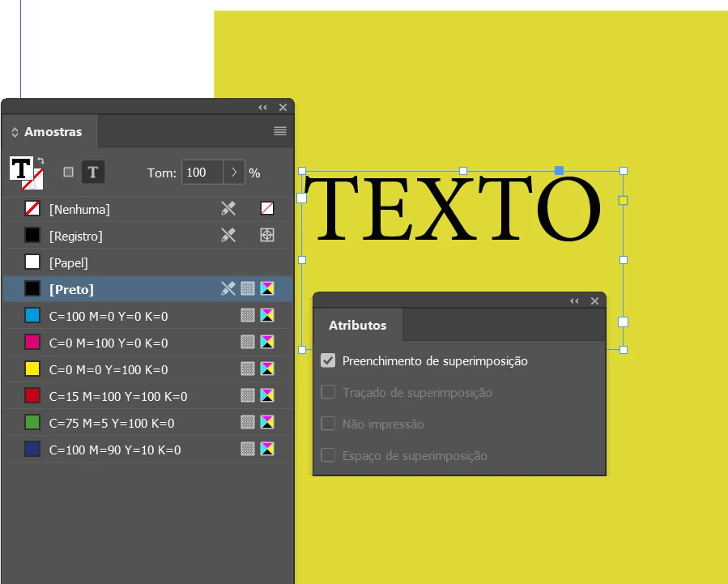
Task: Click the process color icon on the C=15 red row
Action: 248,395
